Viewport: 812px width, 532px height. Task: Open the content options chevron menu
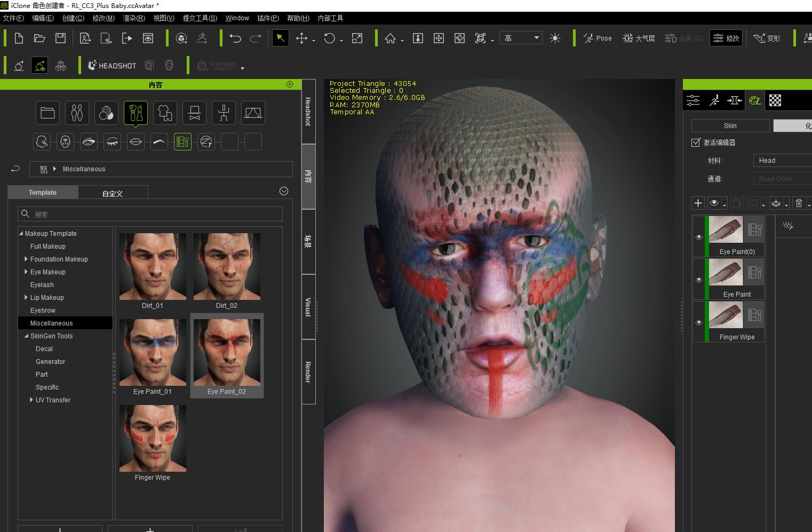(284, 191)
